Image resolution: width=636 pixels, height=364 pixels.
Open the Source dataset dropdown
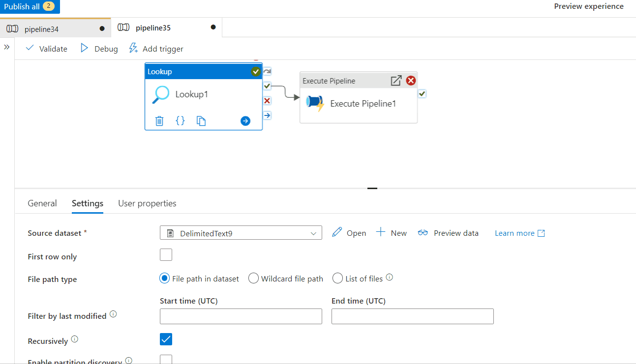(x=313, y=232)
